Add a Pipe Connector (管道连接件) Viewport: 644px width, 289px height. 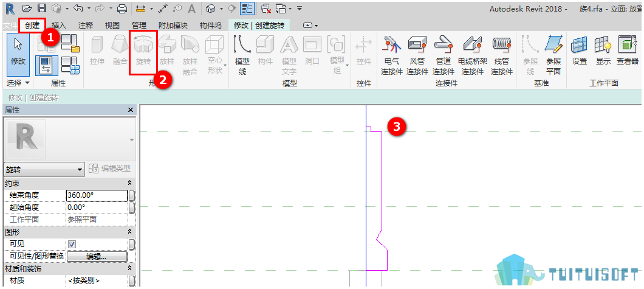coord(443,55)
